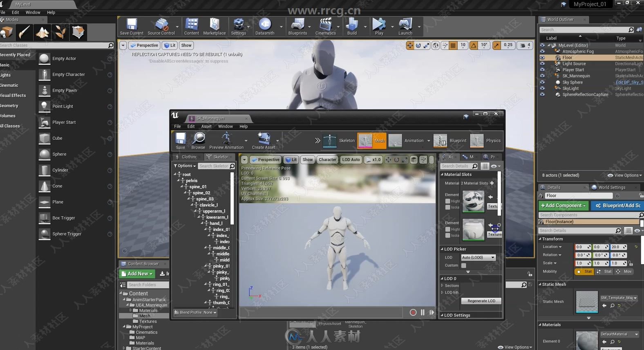The width and height of the screenshot is (644, 350).
Task: Select Foliage mode icon
Action: point(60,32)
